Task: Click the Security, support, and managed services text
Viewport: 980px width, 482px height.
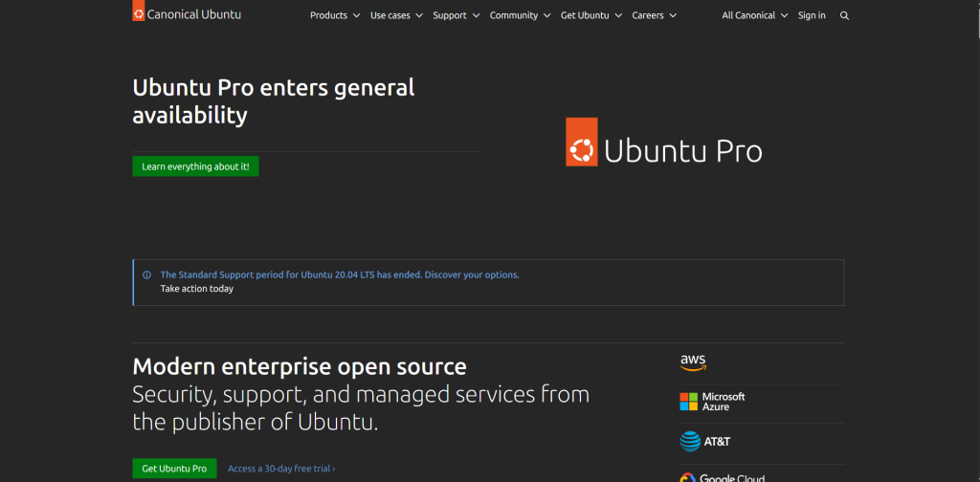Action: (361, 408)
